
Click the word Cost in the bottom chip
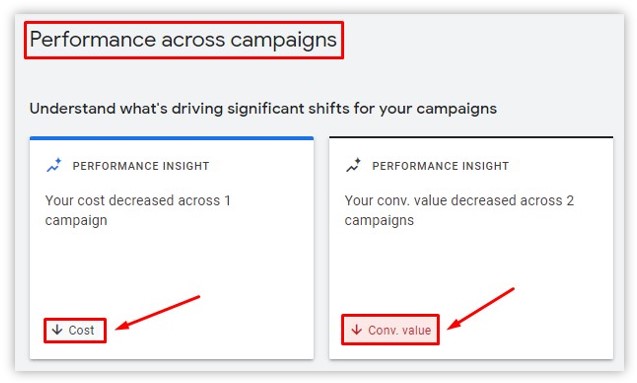coord(81,330)
